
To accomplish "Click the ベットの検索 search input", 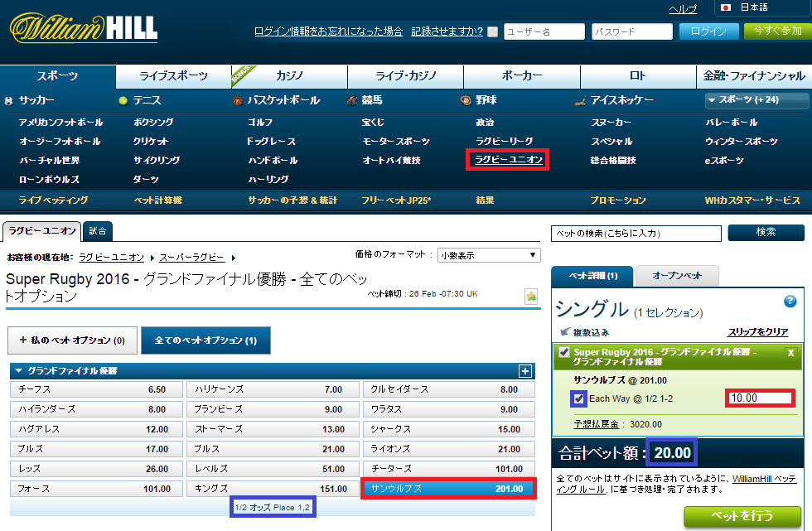I will click(636, 234).
